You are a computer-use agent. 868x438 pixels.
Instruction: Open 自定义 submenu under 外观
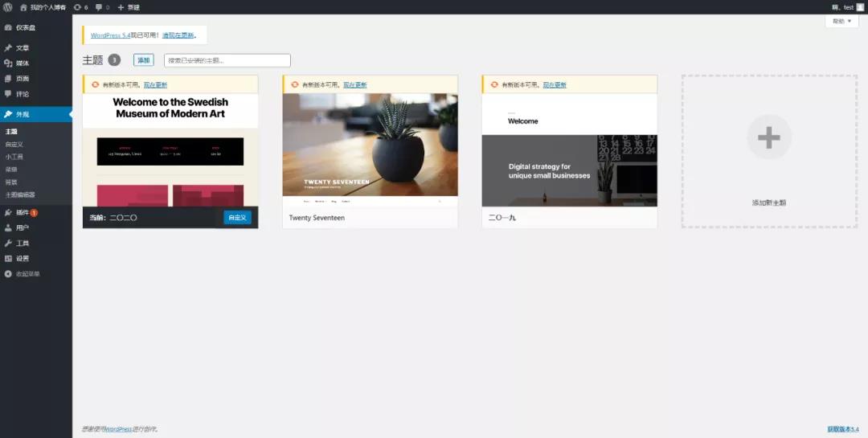coord(14,144)
